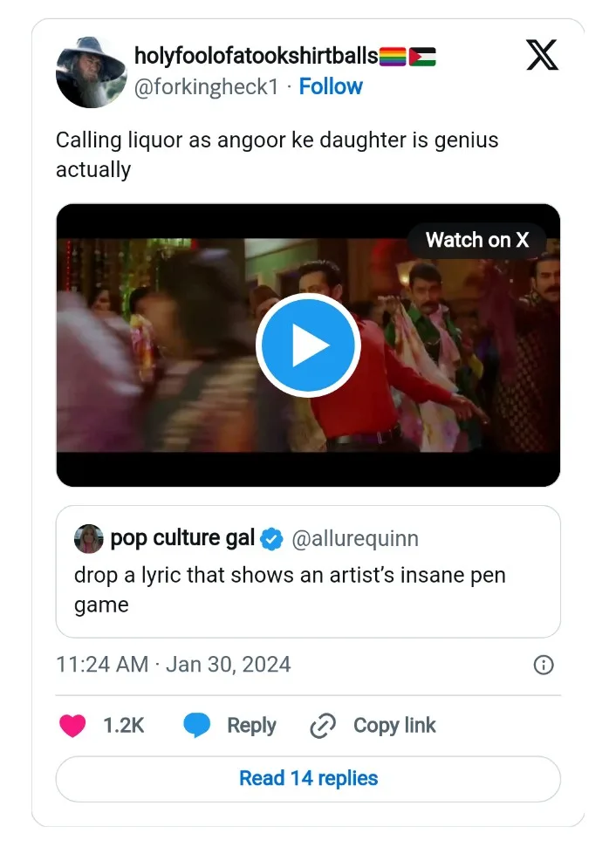
Task: Click the blue verified badge of pop culture gal
Action: (272, 539)
